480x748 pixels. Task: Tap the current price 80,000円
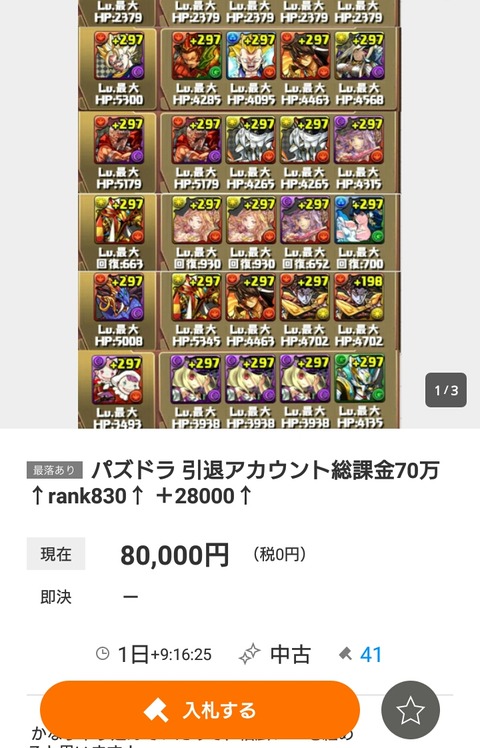[x=175, y=555]
